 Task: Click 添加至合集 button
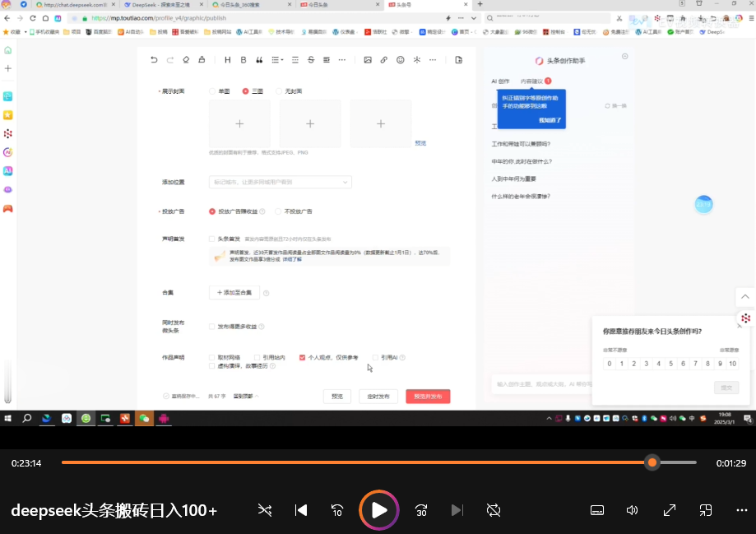click(234, 292)
